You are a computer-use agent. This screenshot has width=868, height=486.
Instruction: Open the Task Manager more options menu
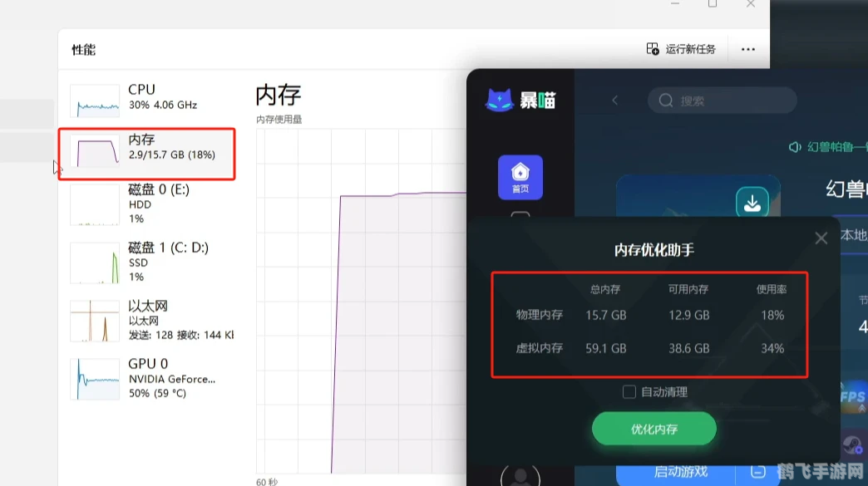click(x=747, y=49)
